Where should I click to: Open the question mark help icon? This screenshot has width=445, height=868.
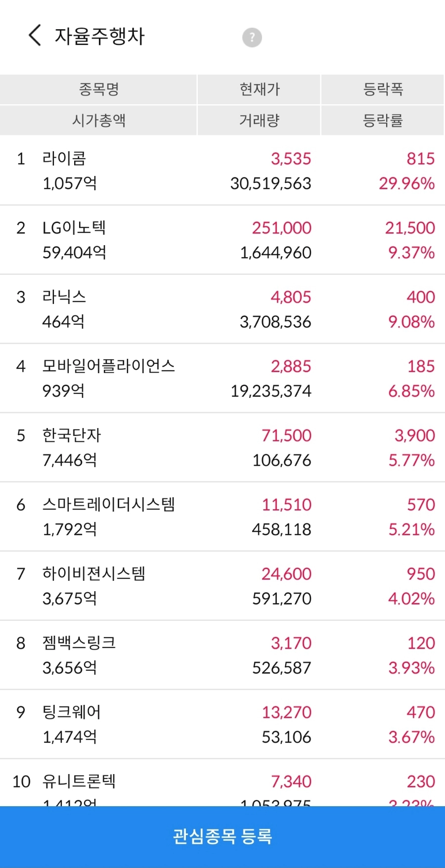(252, 37)
